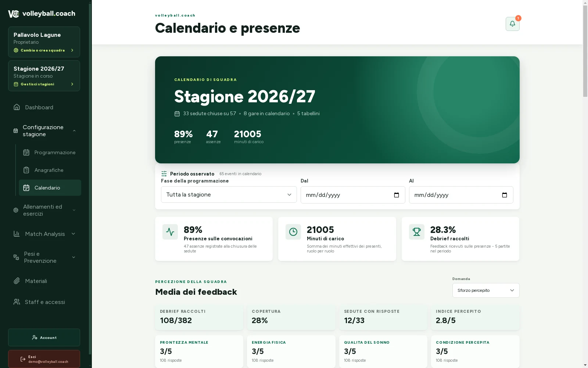Click the '89% presenze' banner stat
588x368 pixels.
183,137
